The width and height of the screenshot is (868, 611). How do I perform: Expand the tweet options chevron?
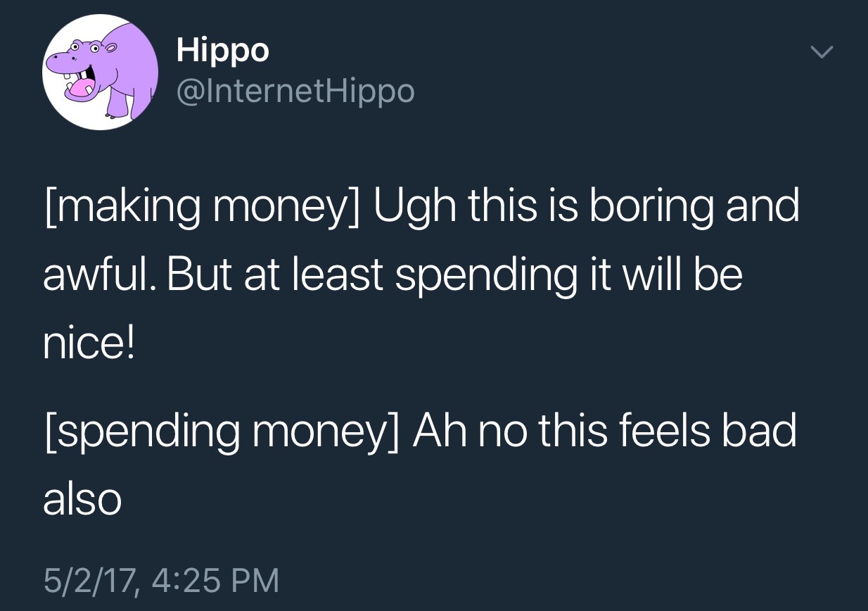point(821,53)
